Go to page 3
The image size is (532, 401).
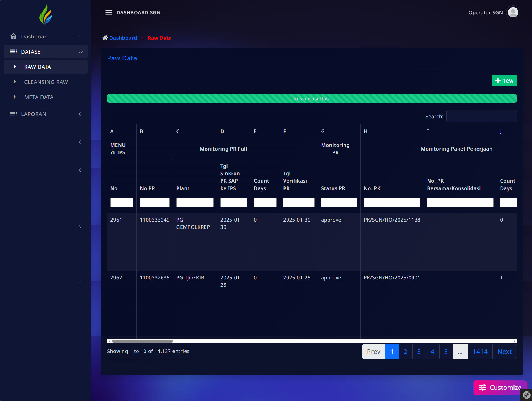(419, 352)
